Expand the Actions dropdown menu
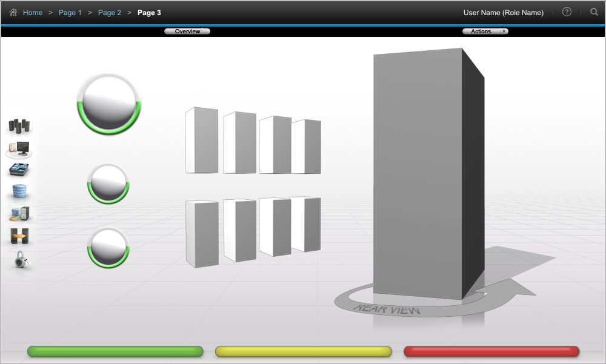 (x=485, y=31)
